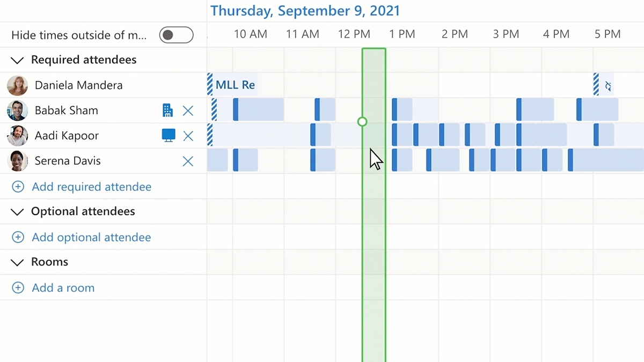Click the monitor icon beside Aadi Kapoor
The width and height of the screenshot is (644, 362).
(169, 136)
